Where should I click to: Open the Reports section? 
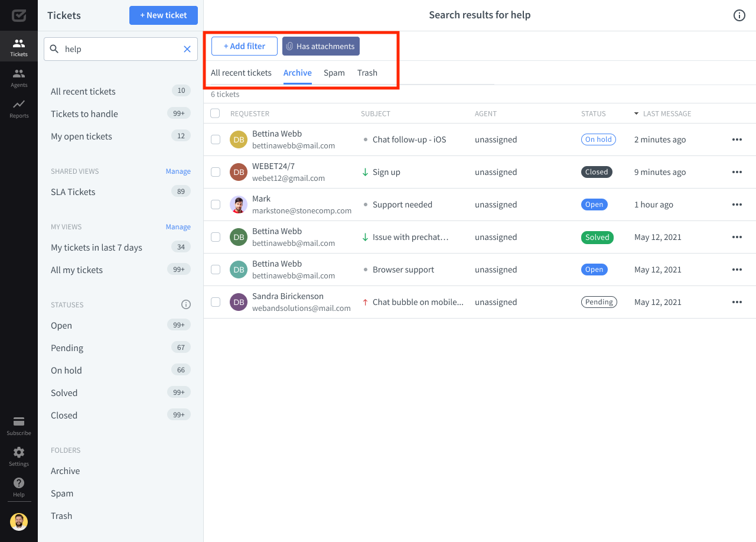[x=19, y=108]
